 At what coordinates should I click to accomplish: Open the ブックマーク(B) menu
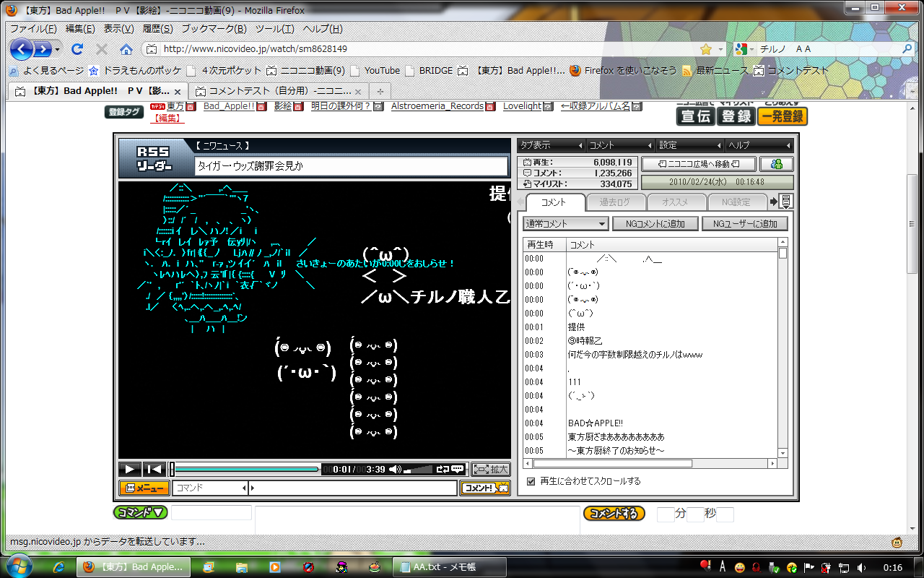(x=214, y=29)
